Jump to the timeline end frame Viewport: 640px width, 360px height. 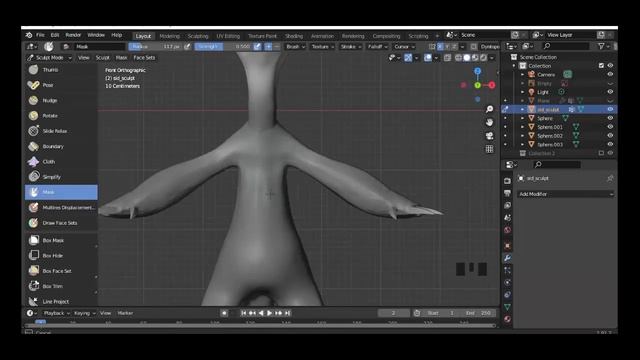coord(288,313)
